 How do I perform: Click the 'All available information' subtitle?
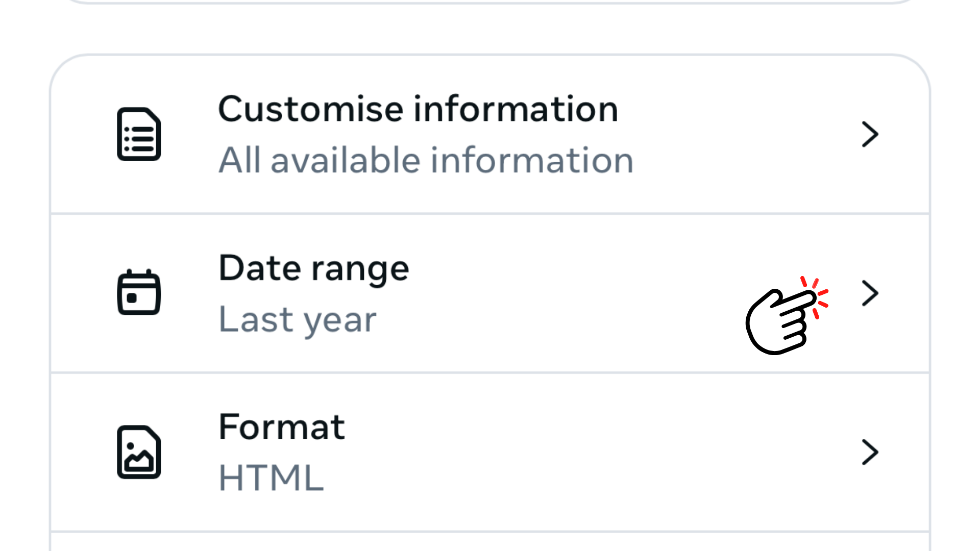click(426, 160)
